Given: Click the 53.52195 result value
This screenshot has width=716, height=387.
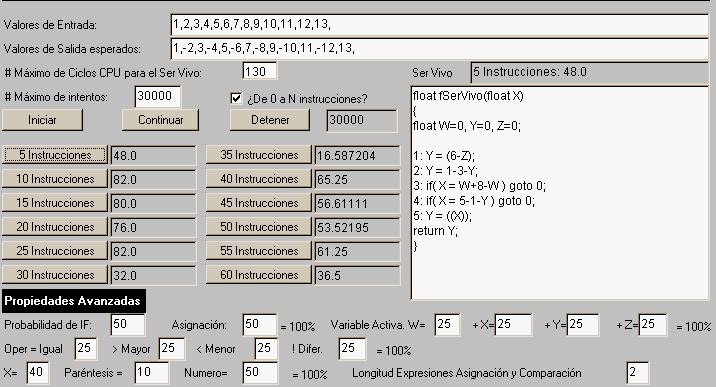Looking at the screenshot, I should coord(357,227).
